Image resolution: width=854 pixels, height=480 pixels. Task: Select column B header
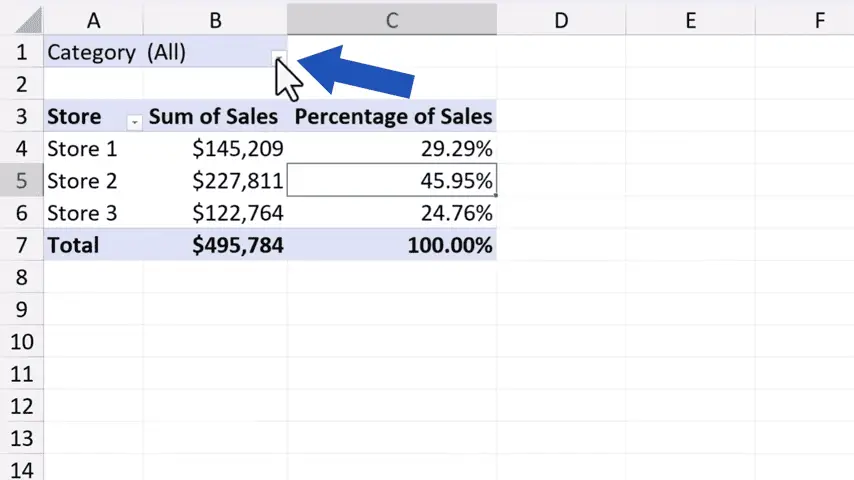click(215, 19)
